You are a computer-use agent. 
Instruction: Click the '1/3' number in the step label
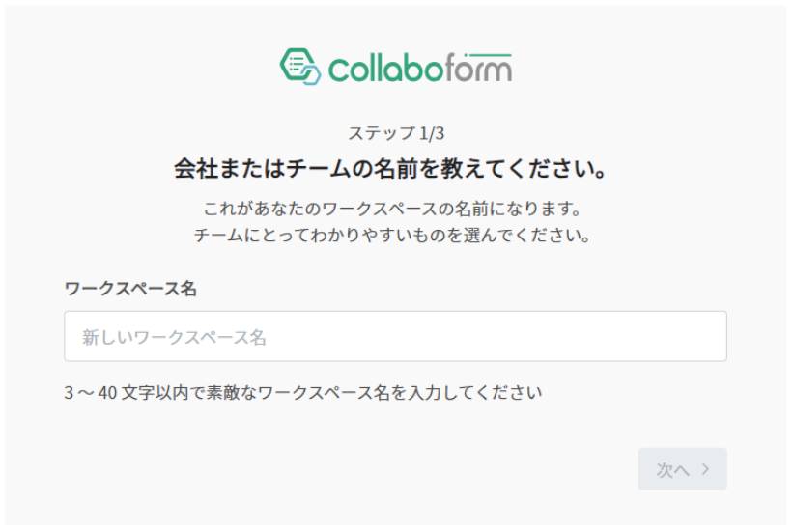[x=432, y=133]
